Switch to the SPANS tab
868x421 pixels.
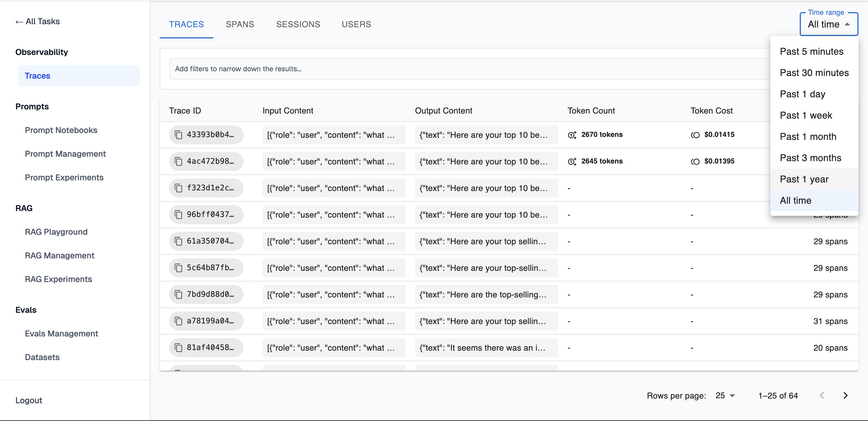pyautogui.click(x=239, y=24)
